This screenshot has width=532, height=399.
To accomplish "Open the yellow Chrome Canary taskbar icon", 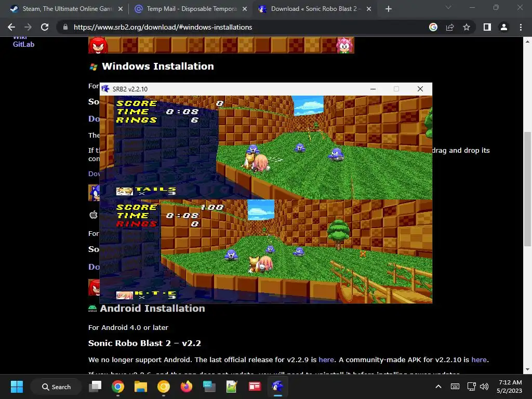I will point(164,387).
